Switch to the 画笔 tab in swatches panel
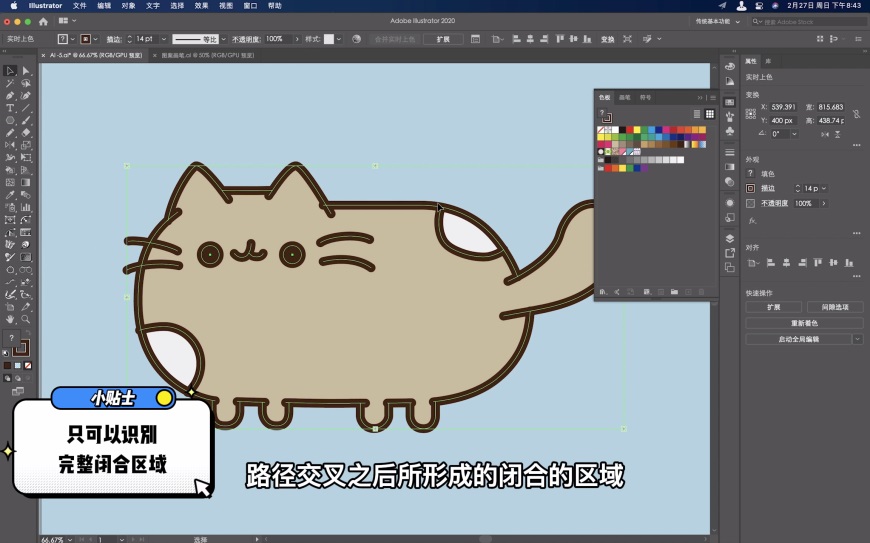The height and width of the screenshot is (543, 870). coord(625,98)
